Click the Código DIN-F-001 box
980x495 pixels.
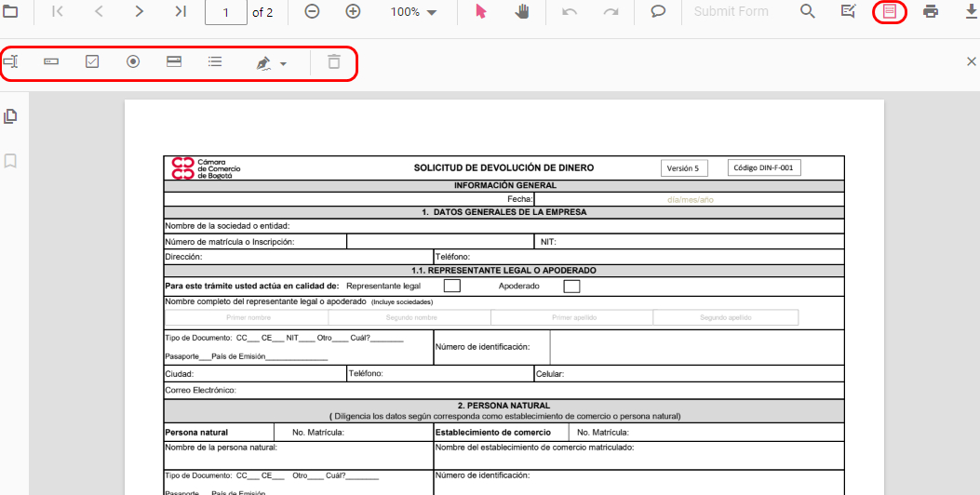[764, 167]
